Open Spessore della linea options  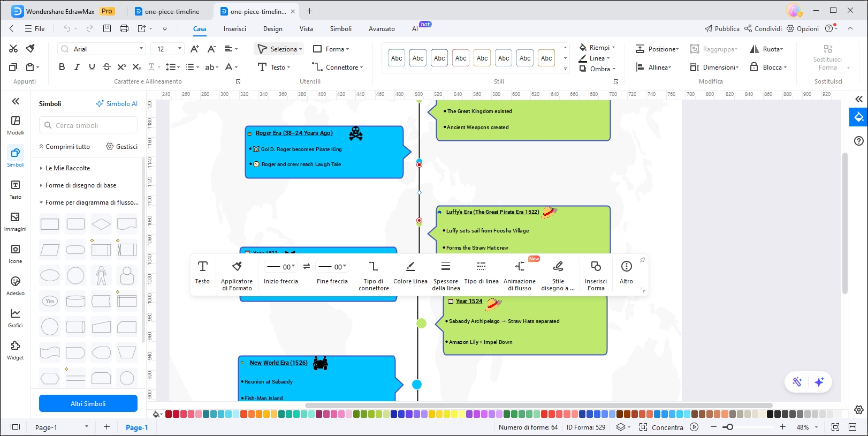[x=446, y=275]
